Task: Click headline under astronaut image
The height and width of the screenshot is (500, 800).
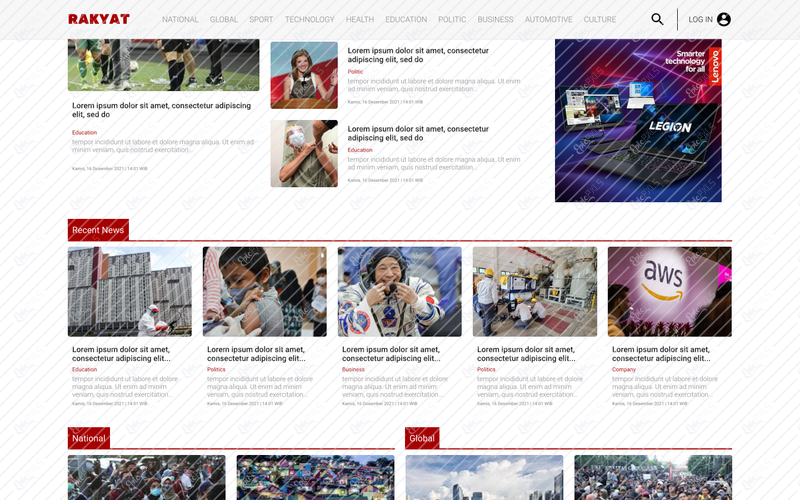Action: point(391,354)
